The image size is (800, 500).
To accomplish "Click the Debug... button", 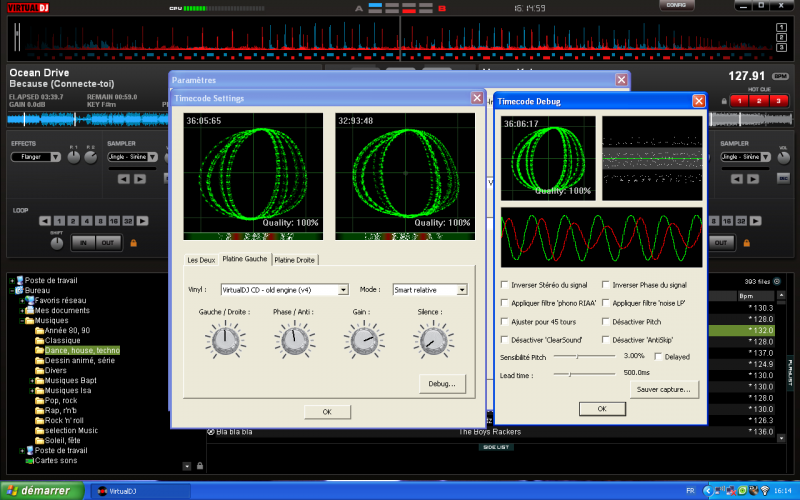I will click(441, 383).
